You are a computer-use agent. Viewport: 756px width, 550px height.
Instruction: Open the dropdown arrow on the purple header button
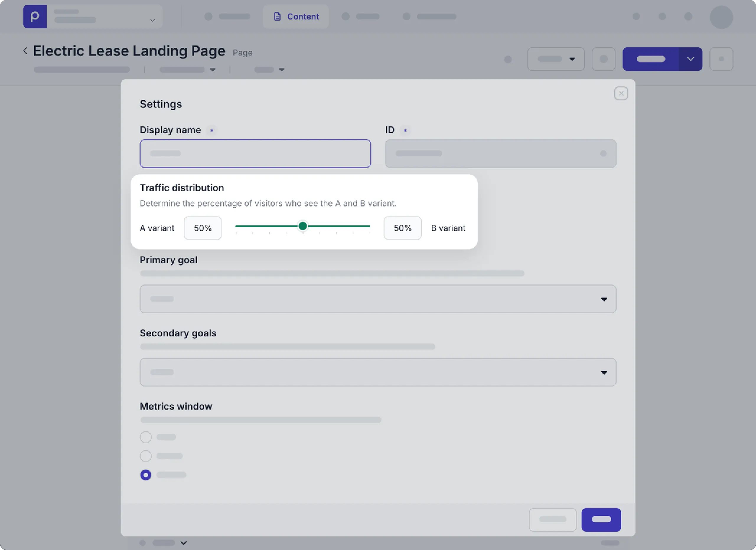click(690, 59)
